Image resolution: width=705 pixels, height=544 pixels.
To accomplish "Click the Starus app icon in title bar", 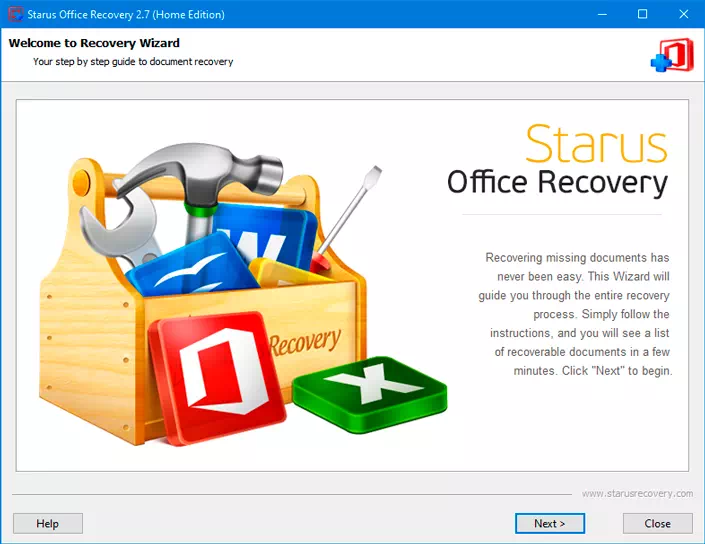I will (15, 14).
